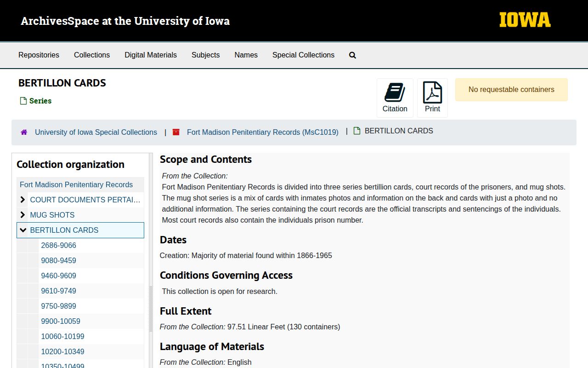
Task: Click the Full Extent heading
Action: [186, 311]
